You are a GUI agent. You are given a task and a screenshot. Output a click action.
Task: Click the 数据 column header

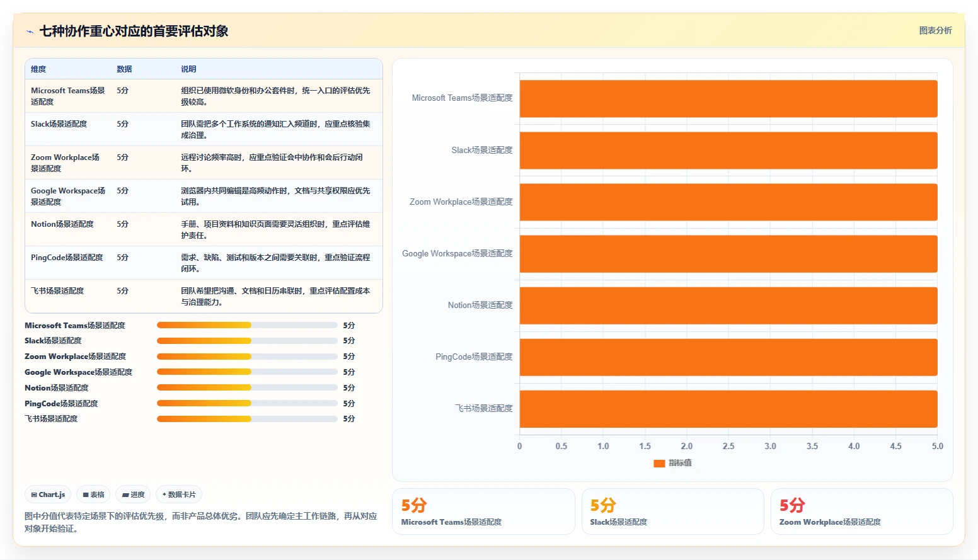point(124,69)
